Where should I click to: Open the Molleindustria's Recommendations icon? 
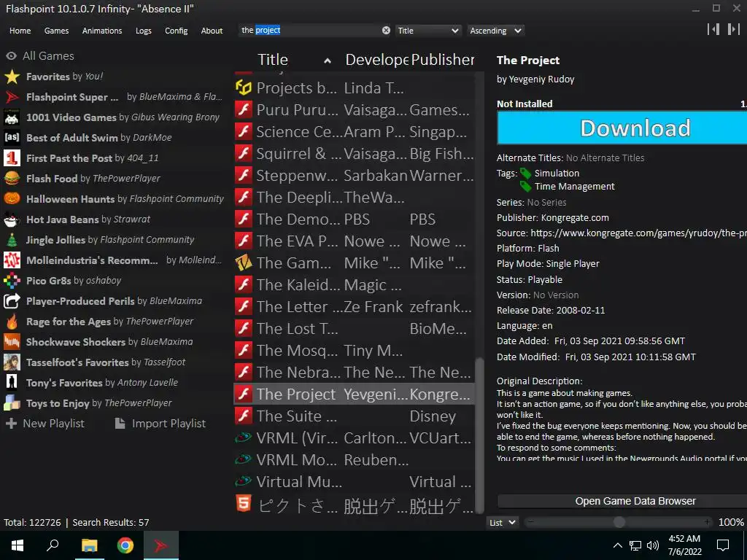[x=12, y=260]
